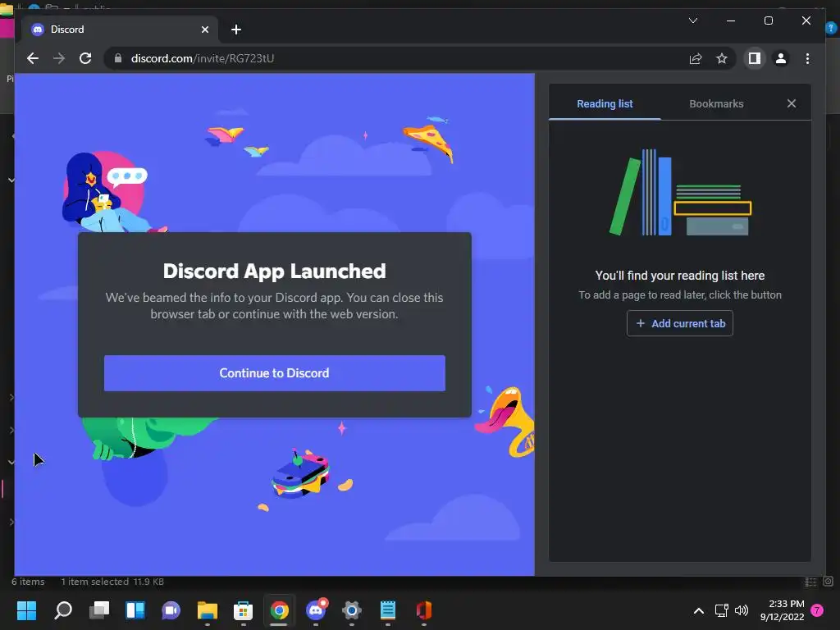Open Settings gear on taskbar
Screen dimensions: 840x630
tap(351, 610)
